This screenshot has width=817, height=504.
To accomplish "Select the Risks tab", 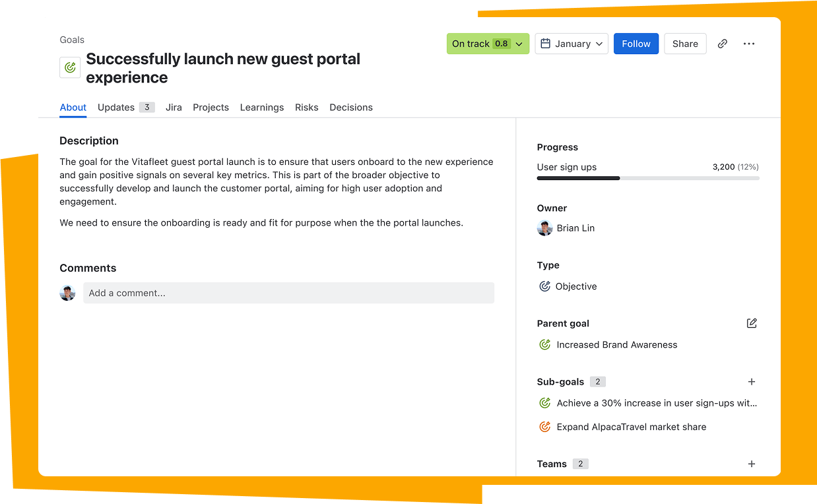I will coord(306,108).
